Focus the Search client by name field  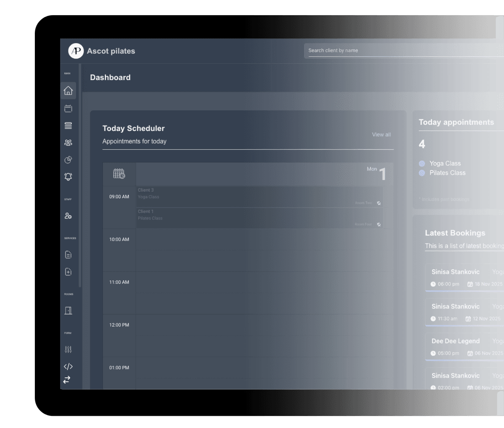(403, 51)
